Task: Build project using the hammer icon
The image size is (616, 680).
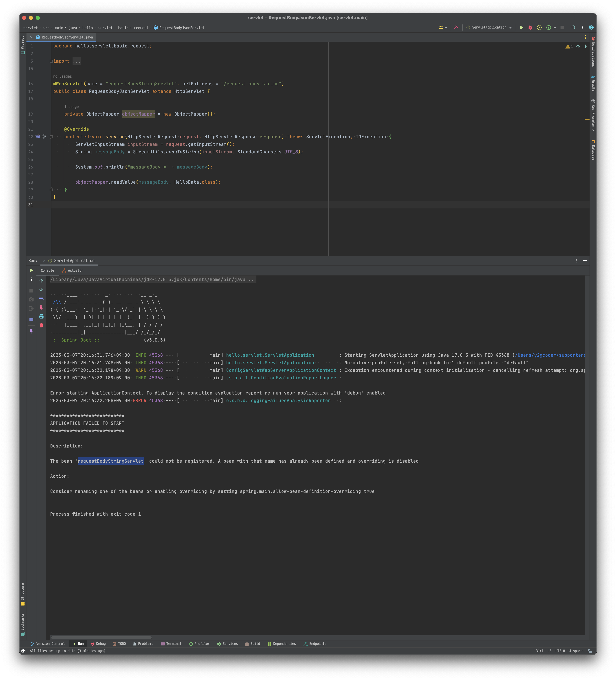Action: [x=456, y=28]
